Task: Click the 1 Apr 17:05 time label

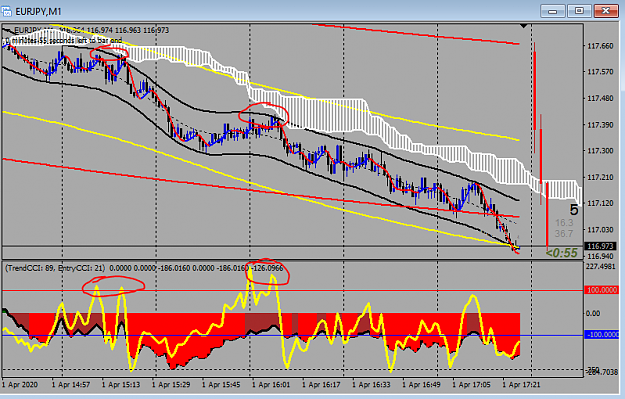Action: [x=472, y=385]
